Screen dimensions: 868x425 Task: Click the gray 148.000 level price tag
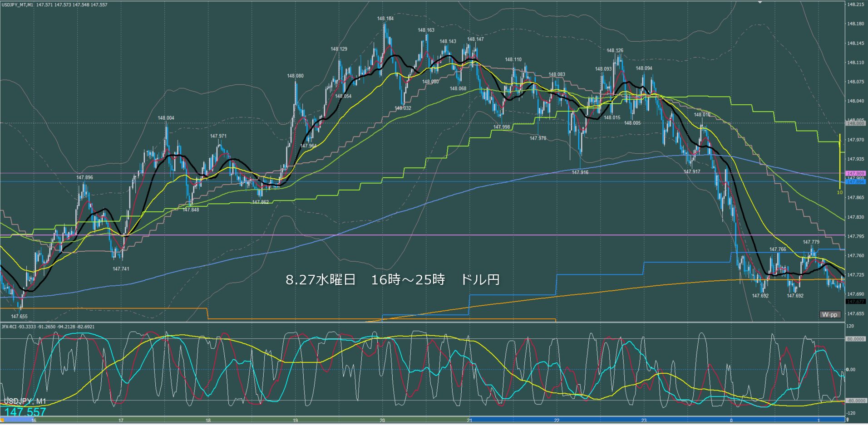click(855, 123)
